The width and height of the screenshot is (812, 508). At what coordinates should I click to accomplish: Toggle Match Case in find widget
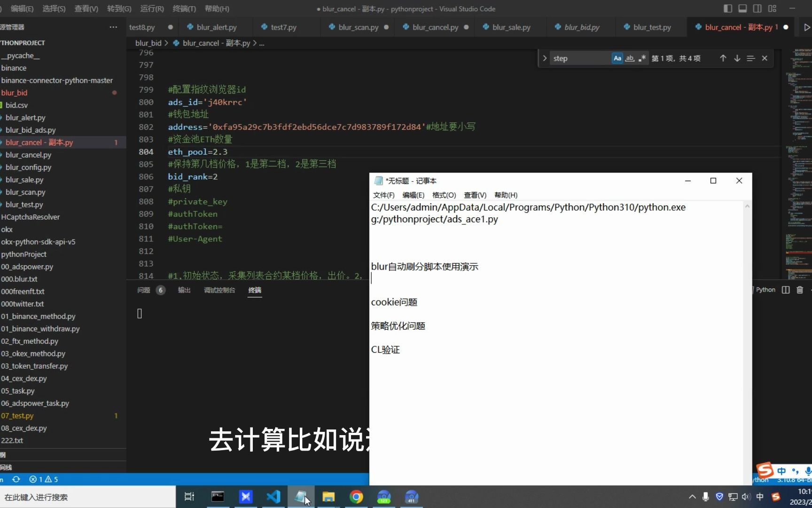coord(617,58)
